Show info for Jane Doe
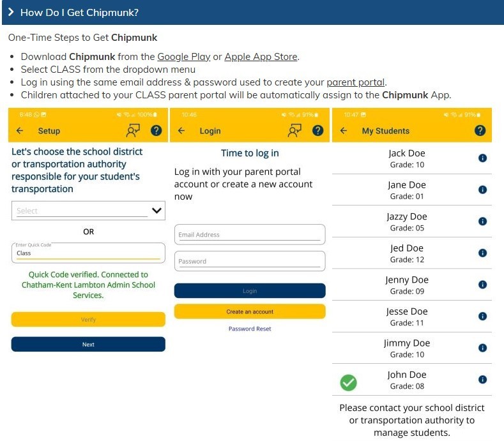The width and height of the screenshot is (504, 441). pyautogui.click(x=482, y=190)
